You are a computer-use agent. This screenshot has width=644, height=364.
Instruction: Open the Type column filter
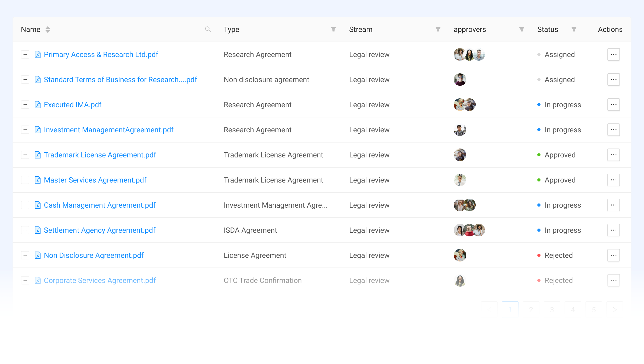[x=333, y=29]
